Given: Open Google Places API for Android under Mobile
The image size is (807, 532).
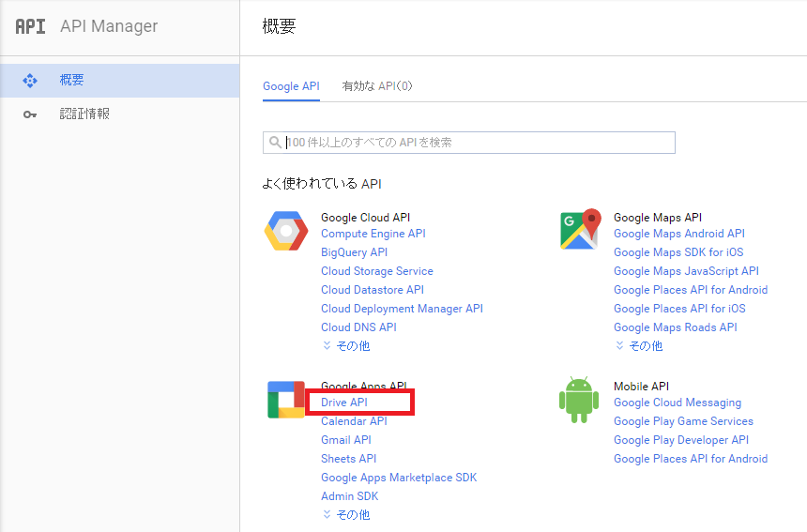Looking at the screenshot, I should pyautogui.click(x=690, y=459).
